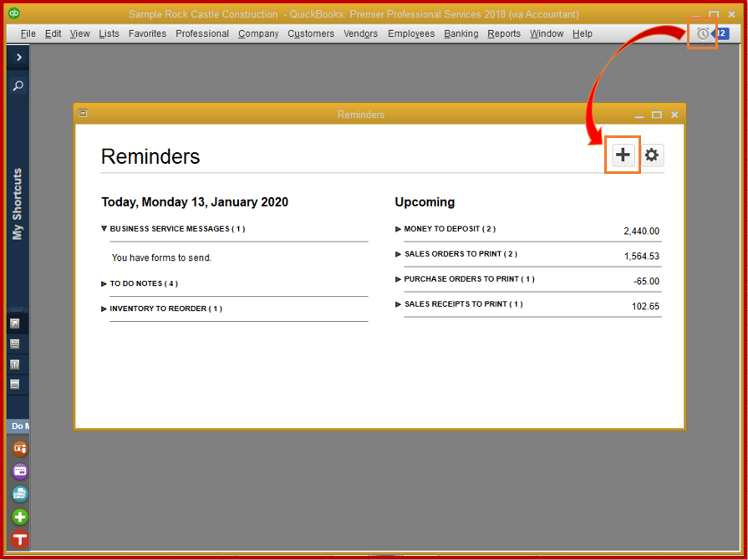
Task: Open My Shortcuts sidebar panel
Action: coord(18,204)
